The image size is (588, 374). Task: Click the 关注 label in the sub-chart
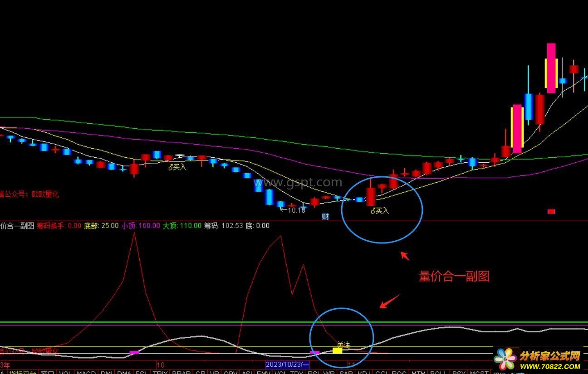tap(344, 345)
